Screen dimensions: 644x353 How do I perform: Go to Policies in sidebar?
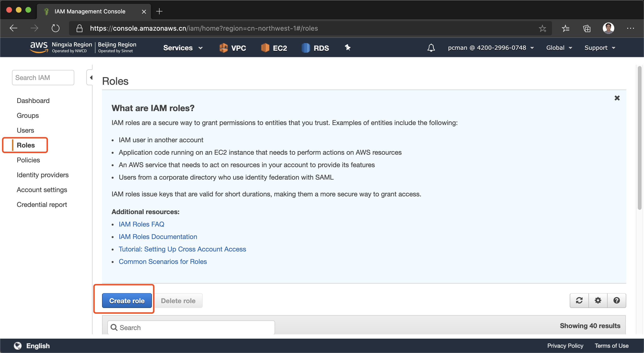[x=28, y=160]
